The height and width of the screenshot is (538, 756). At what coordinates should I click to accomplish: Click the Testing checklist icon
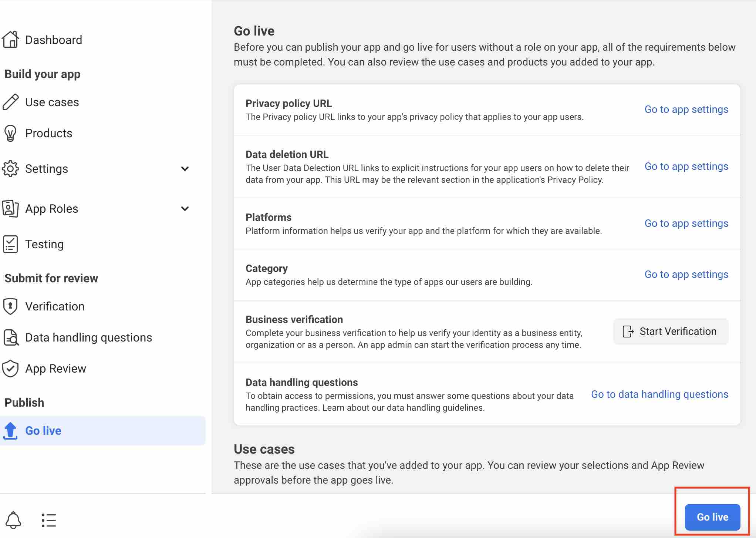click(10, 244)
